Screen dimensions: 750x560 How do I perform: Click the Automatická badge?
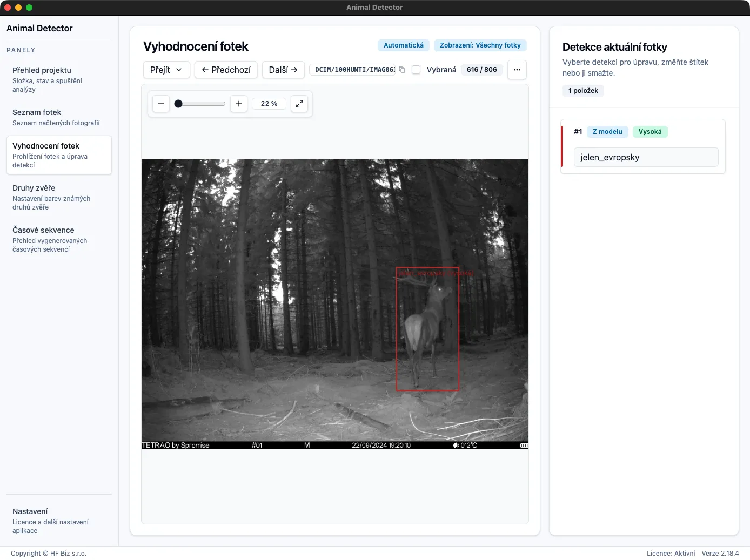point(404,45)
